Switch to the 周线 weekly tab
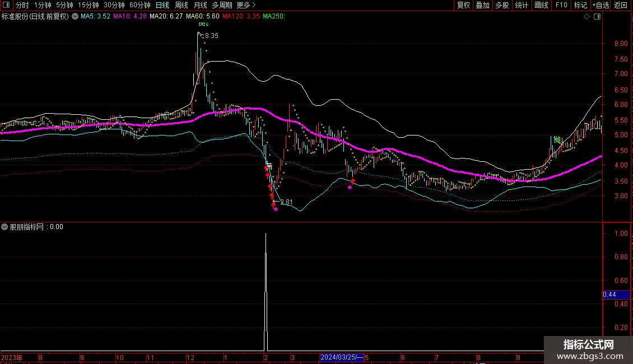Image resolution: width=633 pixels, height=364 pixels. [x=181, y=5]
